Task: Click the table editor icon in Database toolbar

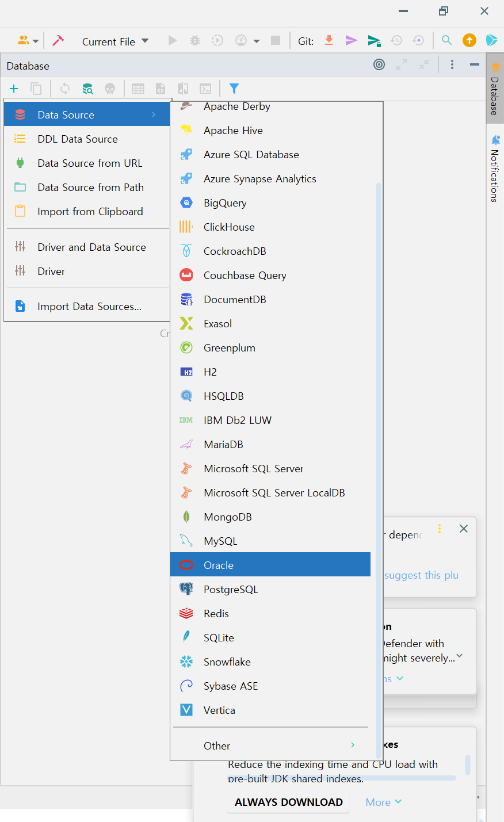Action: click(138, 89)
